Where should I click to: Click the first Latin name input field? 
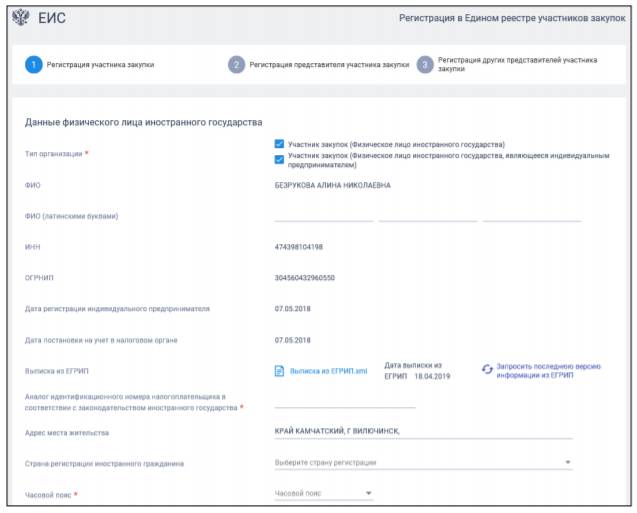pyautogui.click(x=323, y=214)
